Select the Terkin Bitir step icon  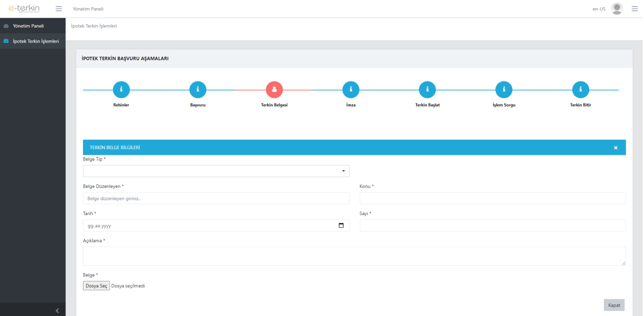coord(581,90)
